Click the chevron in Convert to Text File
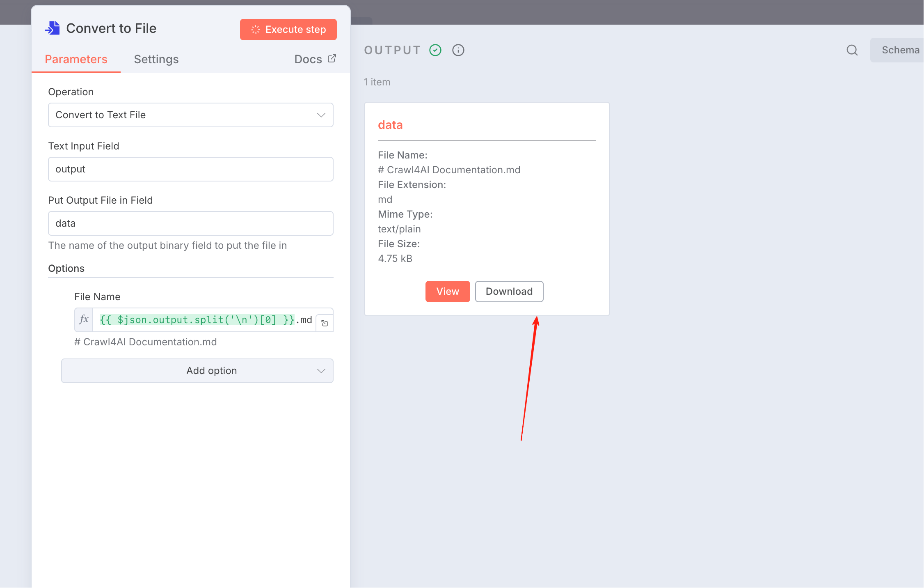The image size is (924, 588). (x=321, y=115)
